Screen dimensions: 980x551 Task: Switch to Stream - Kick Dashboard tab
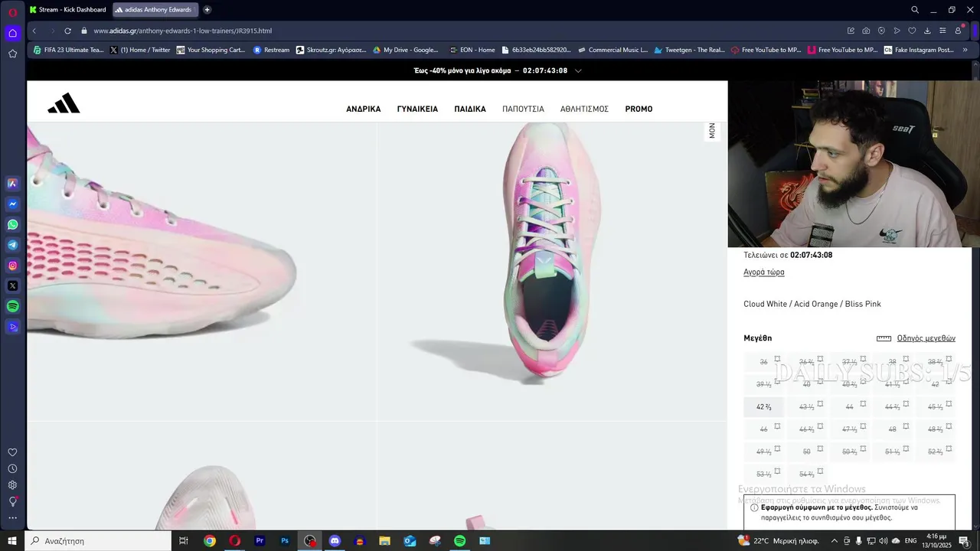(x=69, y=10)
